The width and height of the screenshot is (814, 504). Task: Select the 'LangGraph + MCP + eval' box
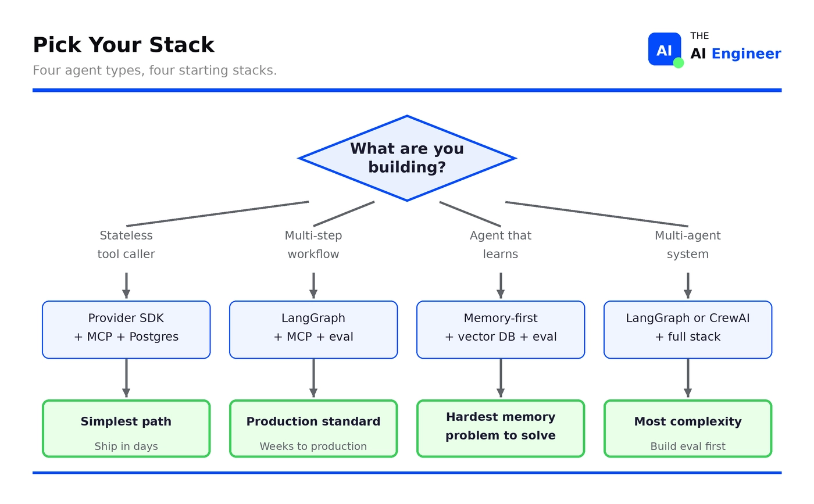pos(313,330)
